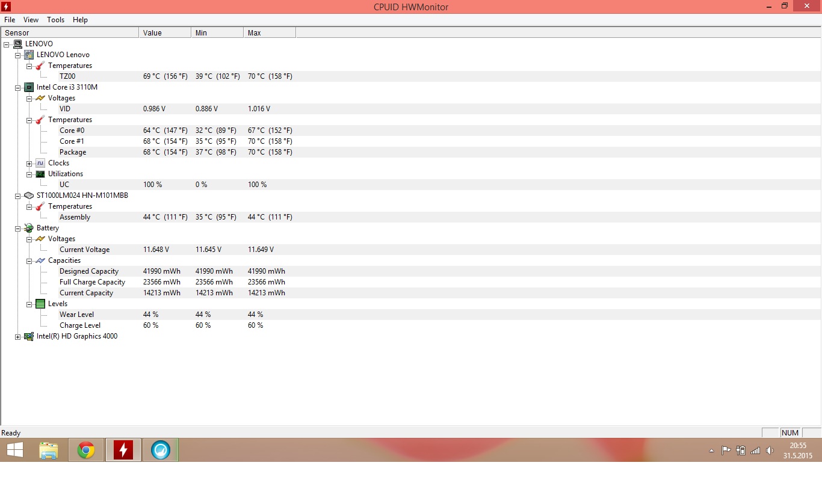Open the blue circular app in taskbar

pyautogui.click(x=161, y=450)
